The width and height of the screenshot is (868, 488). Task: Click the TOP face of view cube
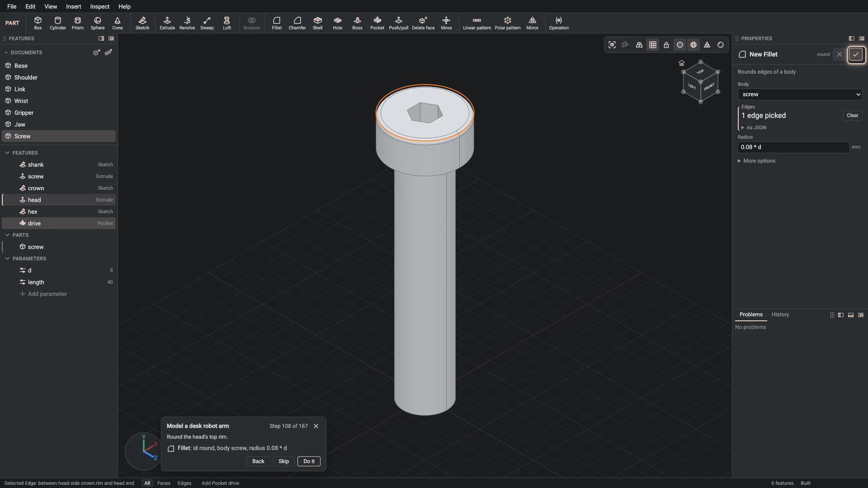[x=700, y=72]
